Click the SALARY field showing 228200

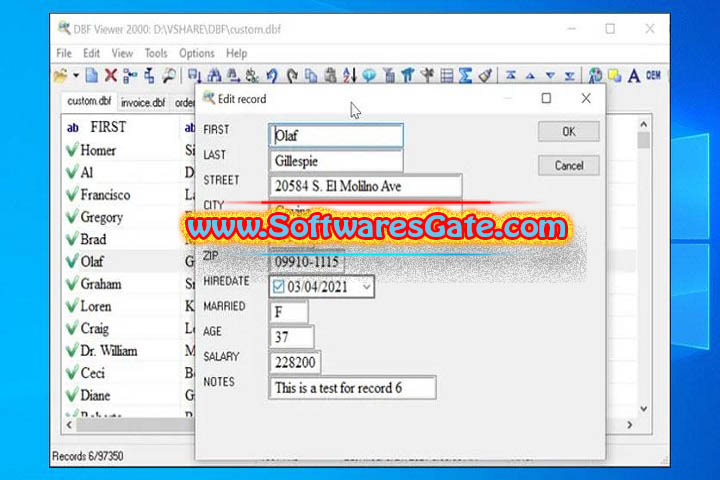(295, 362)
